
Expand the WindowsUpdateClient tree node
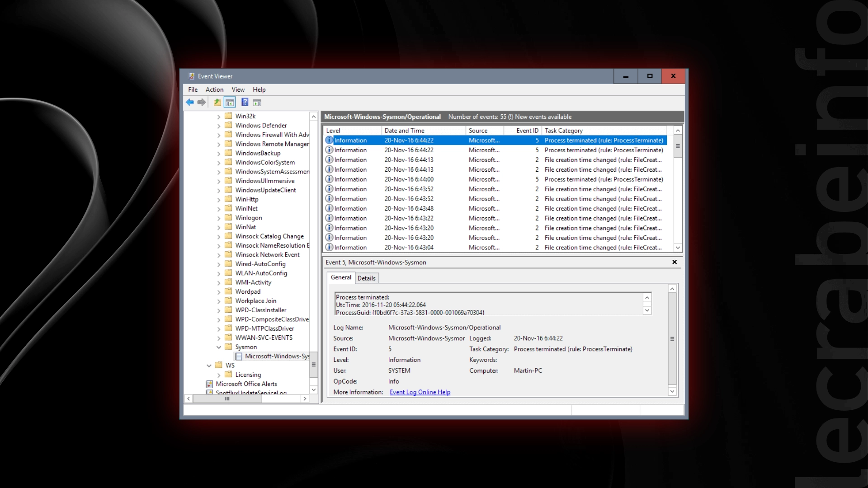[219, 191]
